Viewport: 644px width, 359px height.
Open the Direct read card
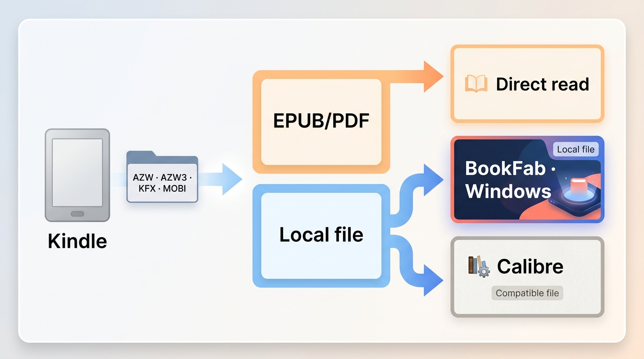coord(527,84)
